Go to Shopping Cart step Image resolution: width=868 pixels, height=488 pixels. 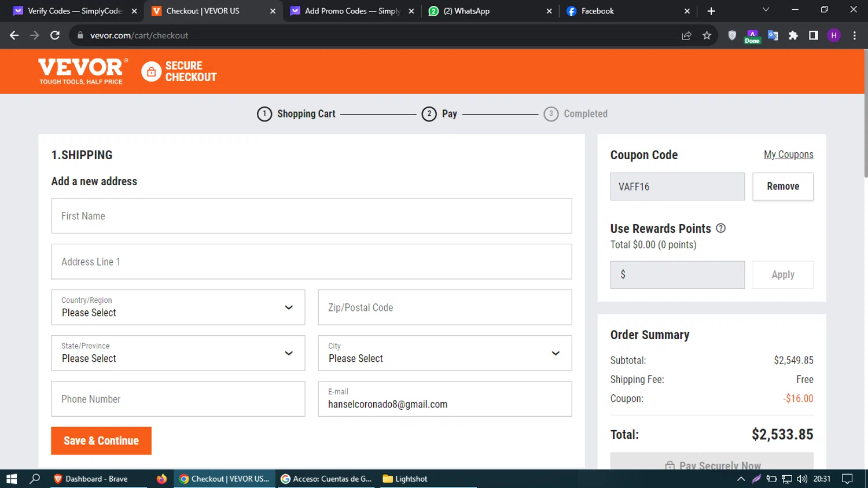(x=296, y=114)
